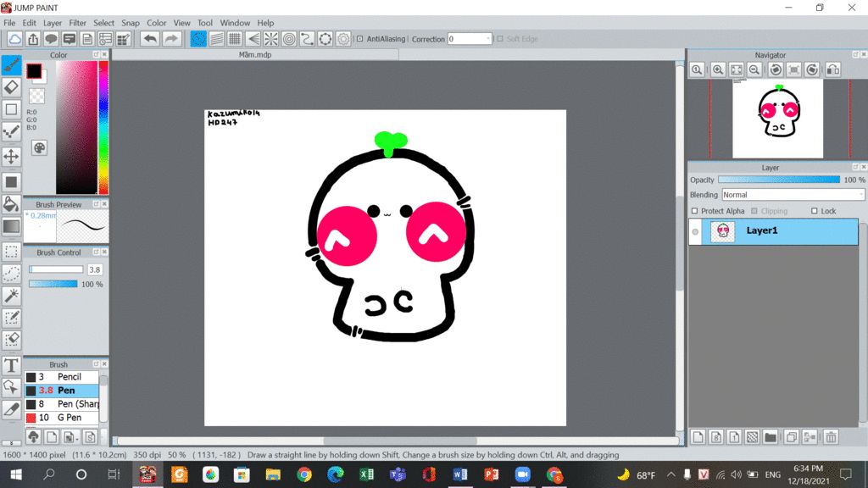This screenshot has height=488, width=868.
Task: Toggle the Protect Alpha checkbox
Action: click(x=695, y=211)
